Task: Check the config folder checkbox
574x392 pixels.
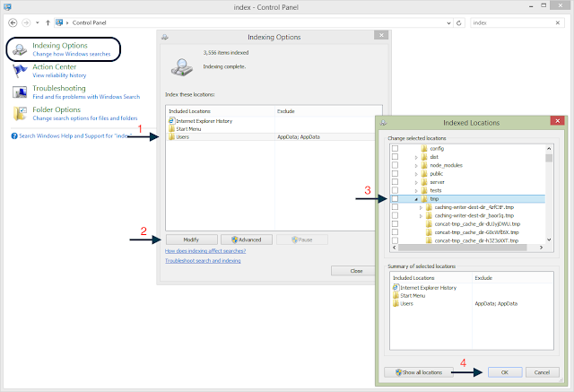Action: pyautogui.click(x=395, y=148)
